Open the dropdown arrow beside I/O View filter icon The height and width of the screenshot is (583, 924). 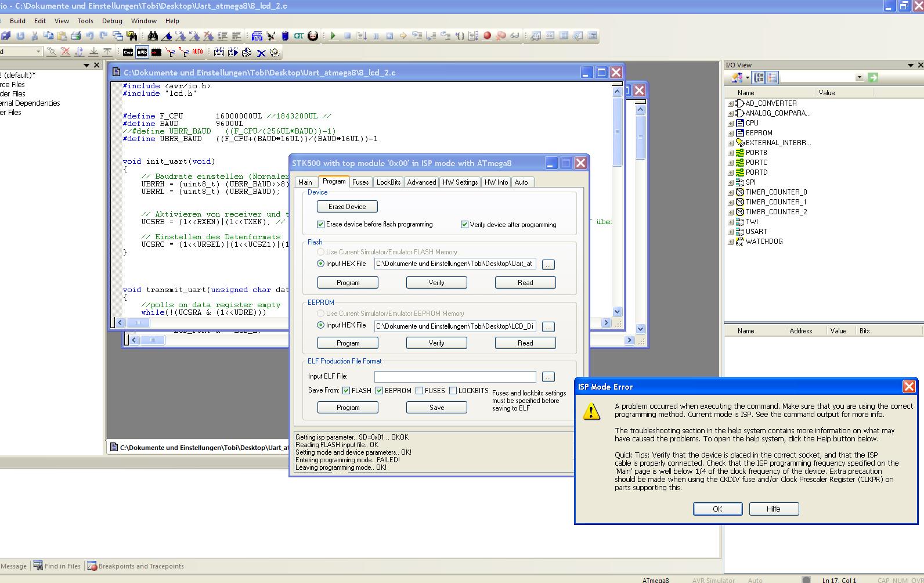click(748, 77)
